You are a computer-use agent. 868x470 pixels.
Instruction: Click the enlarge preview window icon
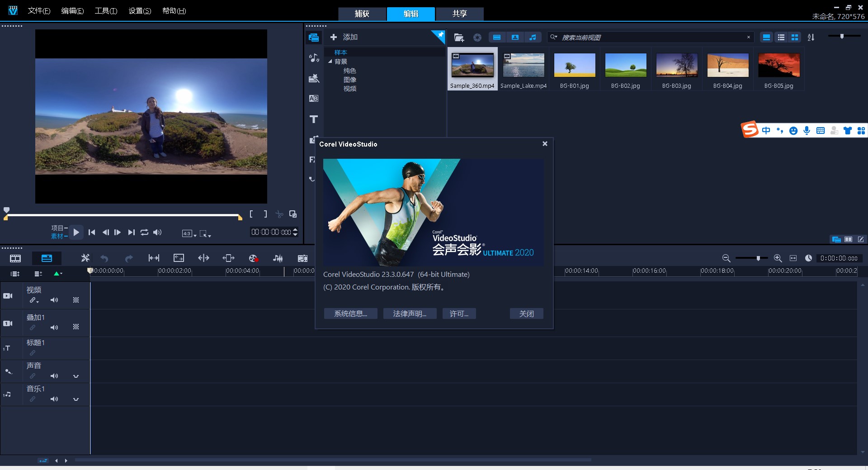tap(293, 214)
